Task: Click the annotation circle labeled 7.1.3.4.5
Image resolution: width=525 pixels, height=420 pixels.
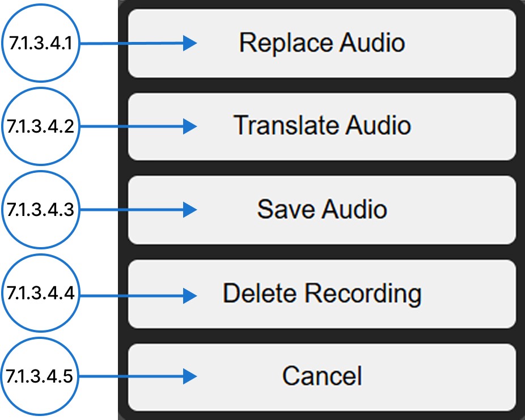Action: 40,375
